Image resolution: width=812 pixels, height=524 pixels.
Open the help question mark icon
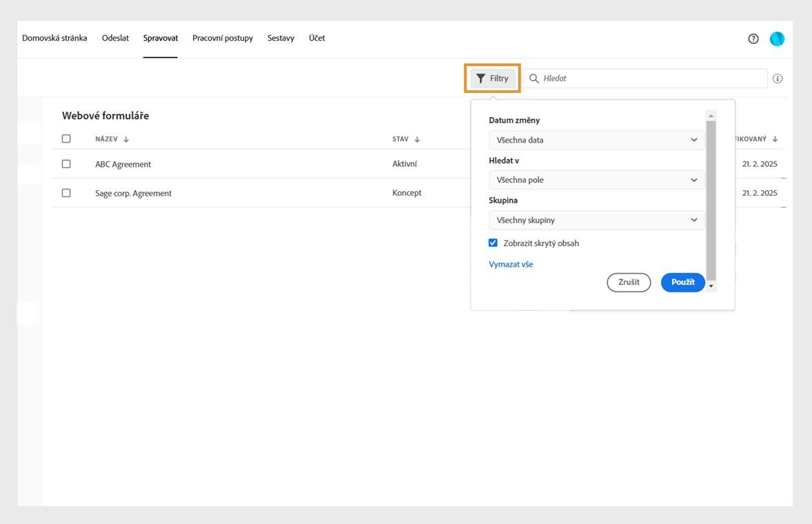[x=753, y=39]
